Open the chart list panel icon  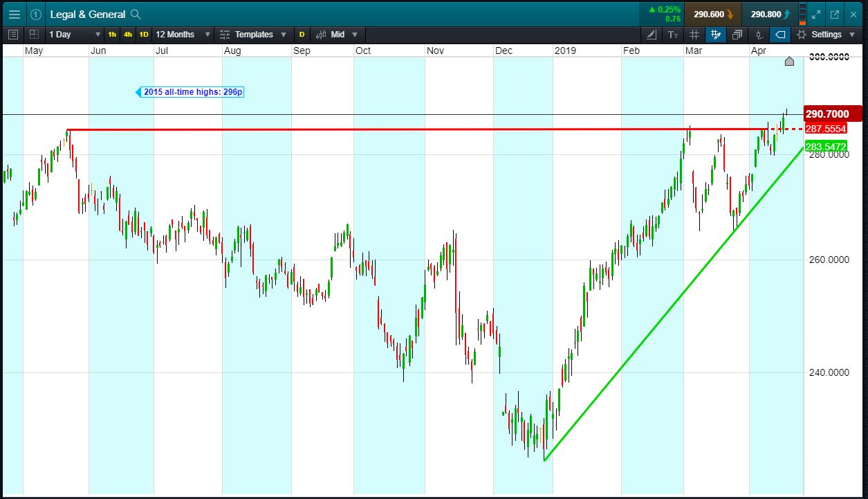13,34
